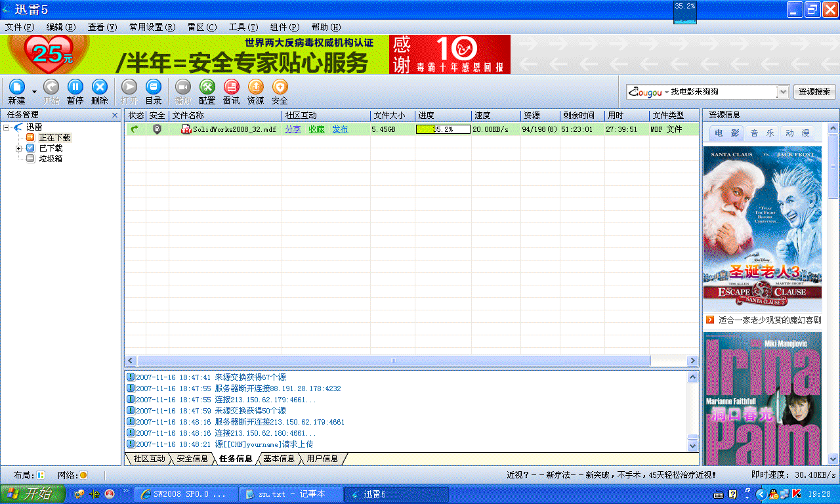
Task: Click the green status arrow of SolidWorks task
Action: click(x=135, y=129)
